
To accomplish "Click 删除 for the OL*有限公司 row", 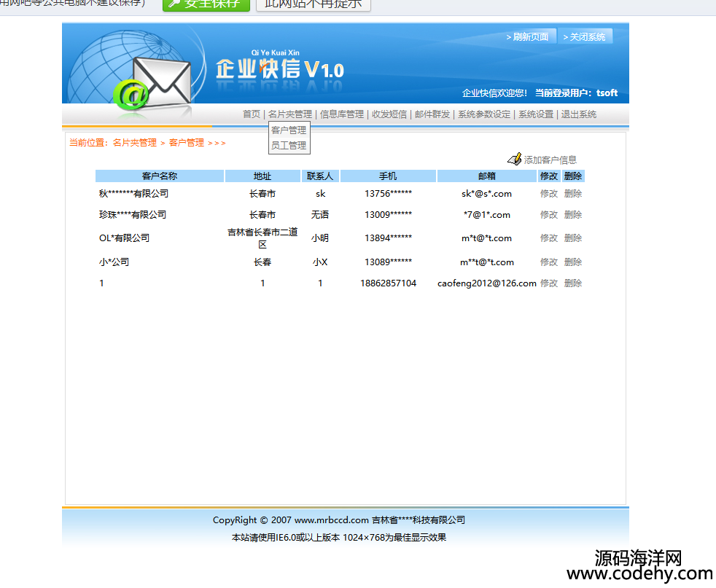I will coord(573,238).
